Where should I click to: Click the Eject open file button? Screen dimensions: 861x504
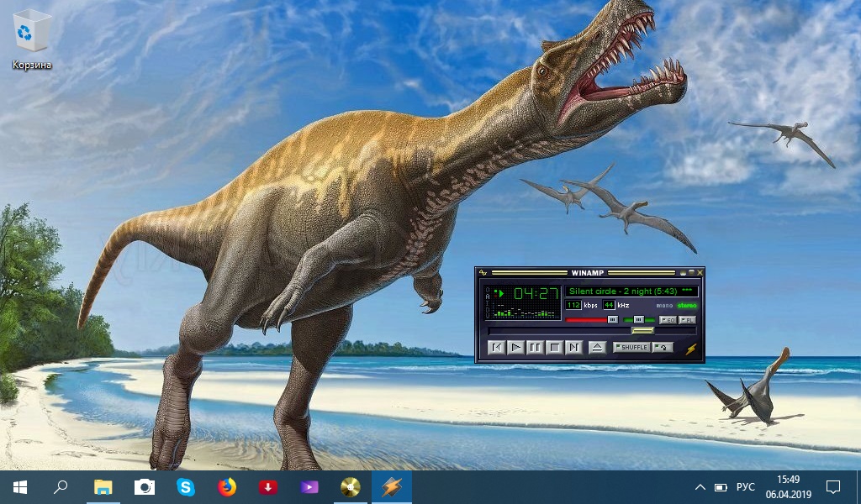[597, 347]
